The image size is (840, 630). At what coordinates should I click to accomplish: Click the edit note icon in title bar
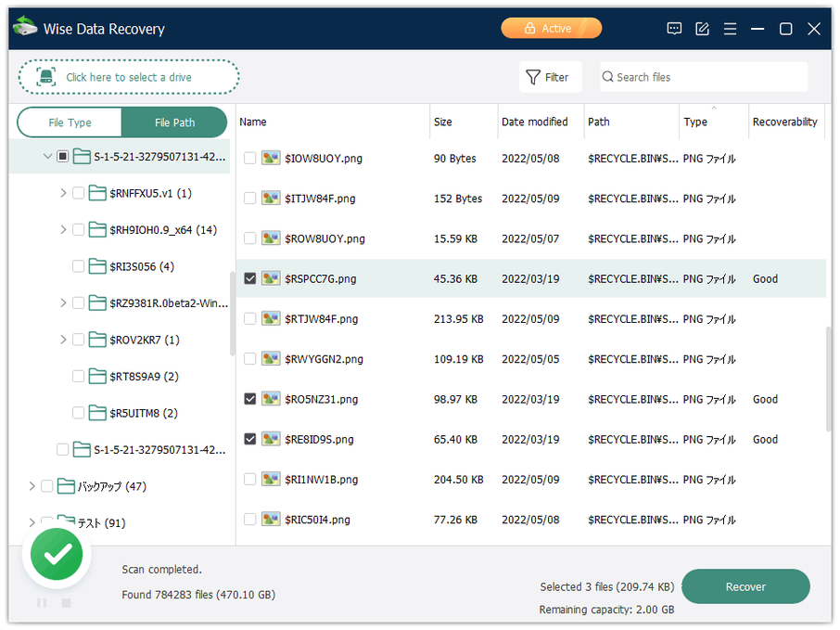pyautogui.click(x=702, y=29)
